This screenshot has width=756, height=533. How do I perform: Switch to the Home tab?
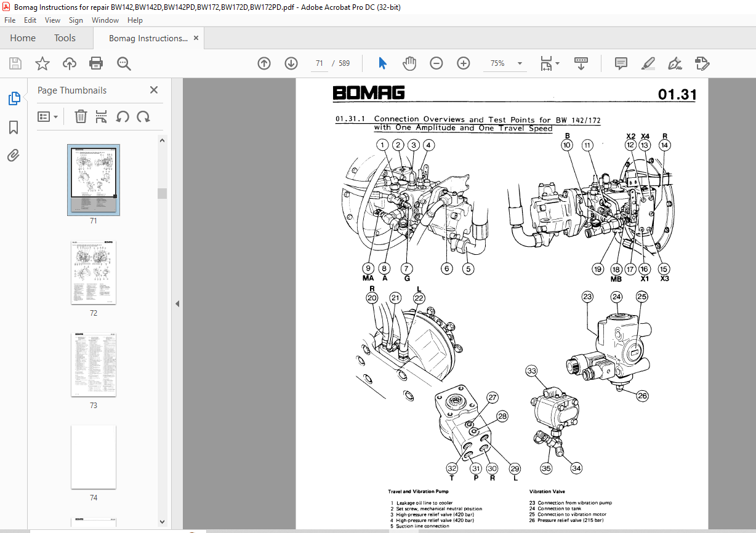pyautogui.click(x=23, y=38)
